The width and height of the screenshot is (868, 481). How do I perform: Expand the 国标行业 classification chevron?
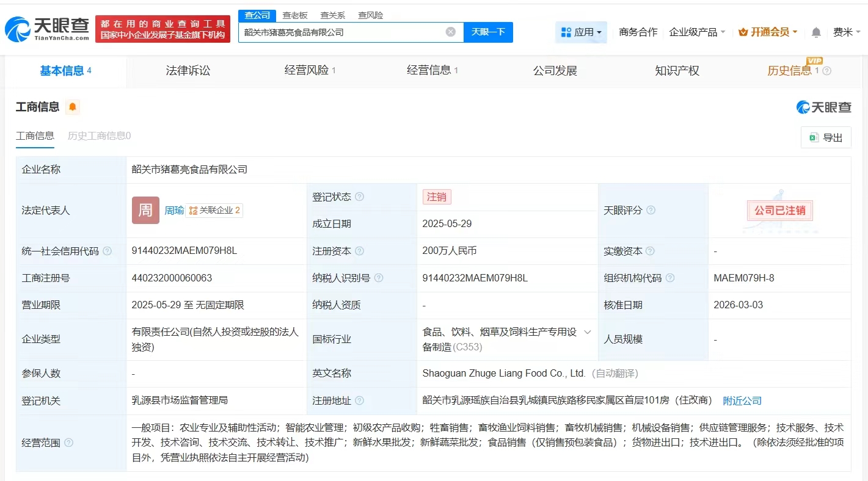(x=587, y=332)
